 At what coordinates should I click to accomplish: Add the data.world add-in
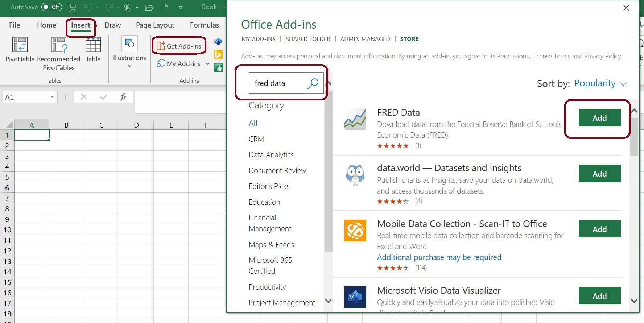coord(599,174)
